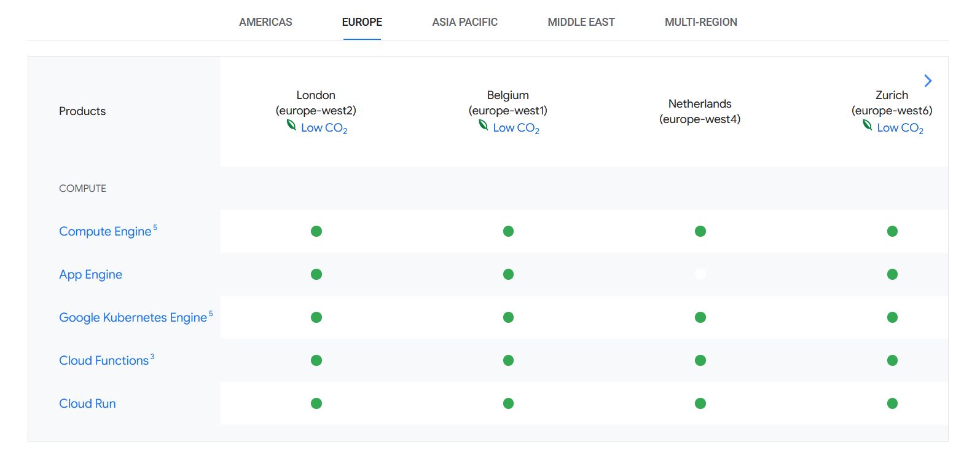
Task: Go to the Middle East tab
Action: click(x=581, y=22)
